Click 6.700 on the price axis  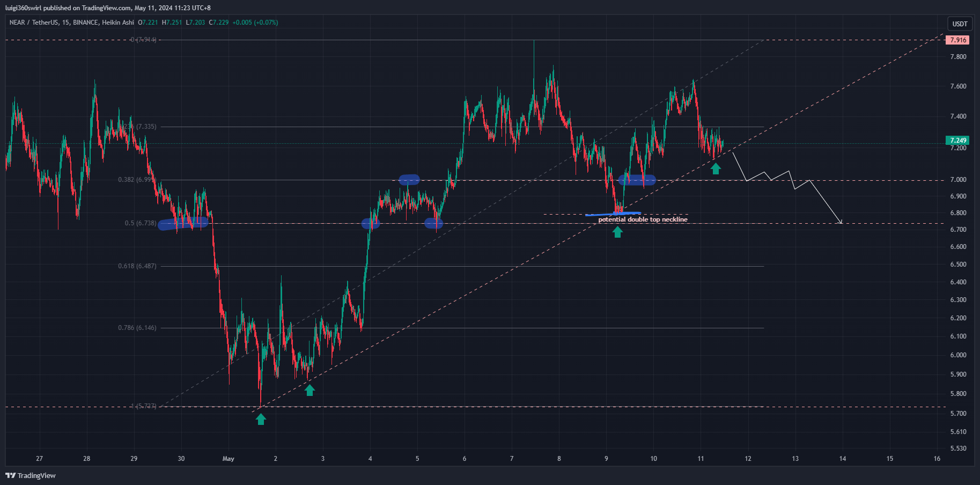pyautogui.click(x=958, y=230)
